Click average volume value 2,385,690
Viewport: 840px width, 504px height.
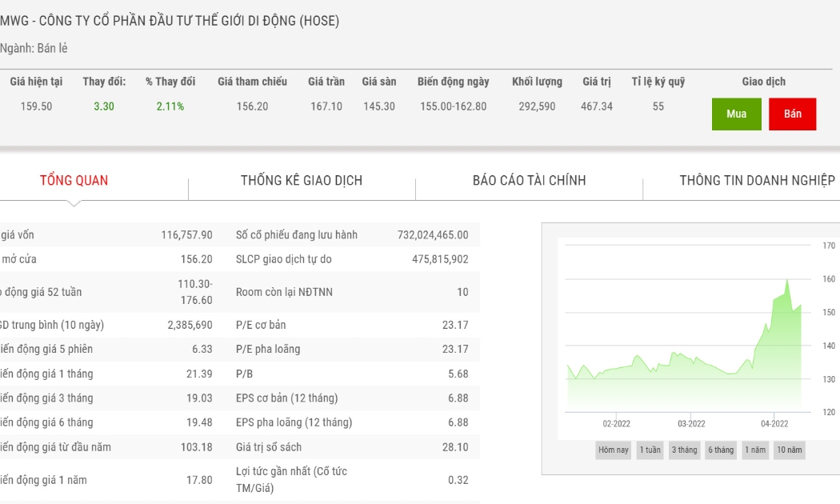tap(190, 325)
